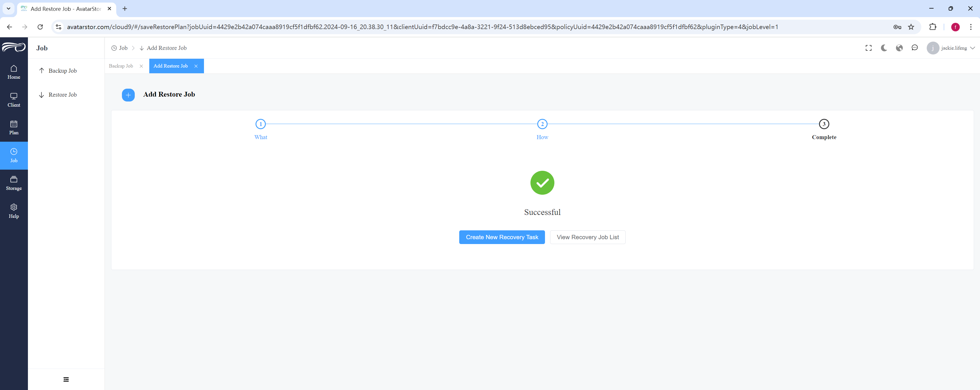
Task: Close the Add Restore Job tab
Action: coord(196,66)
